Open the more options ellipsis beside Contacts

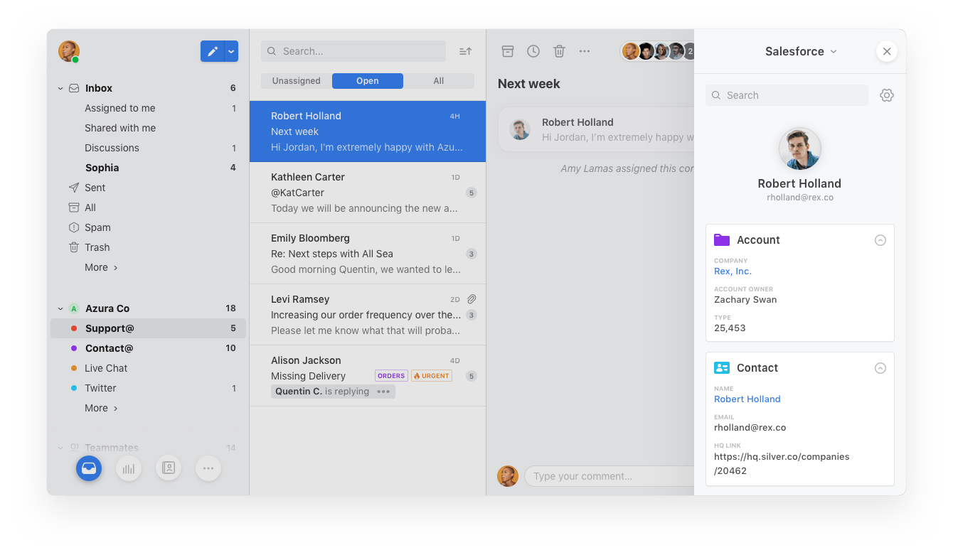pyautogui.click(x=208, y=468)
